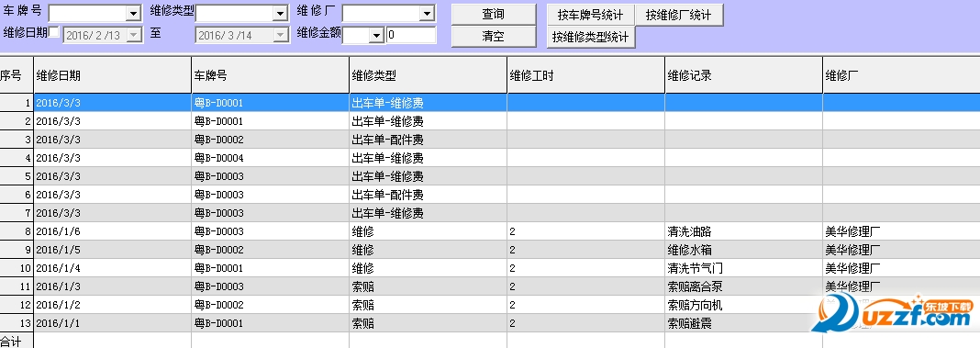Select date cell 2016/1/5
The image size is (980, 348).
coord(113,250)
